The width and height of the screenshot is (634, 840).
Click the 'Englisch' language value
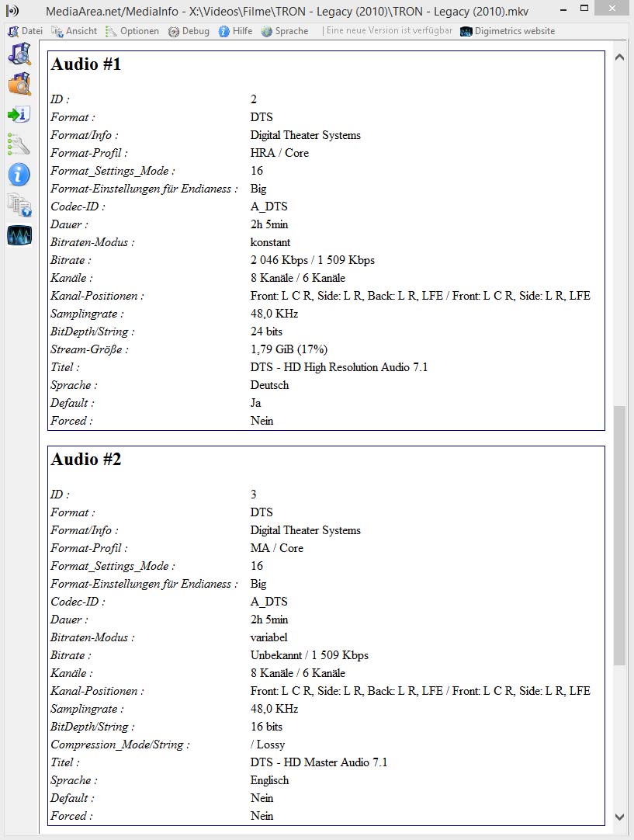click(269, 780)
